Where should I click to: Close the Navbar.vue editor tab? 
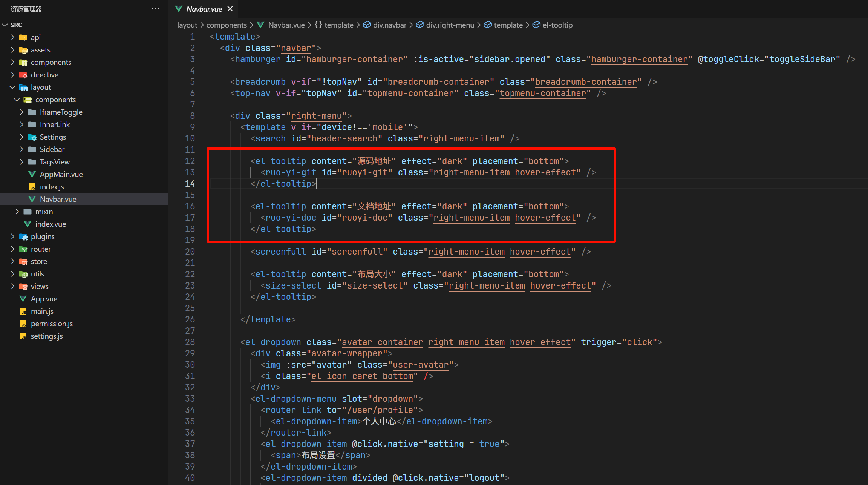(230, 9)
